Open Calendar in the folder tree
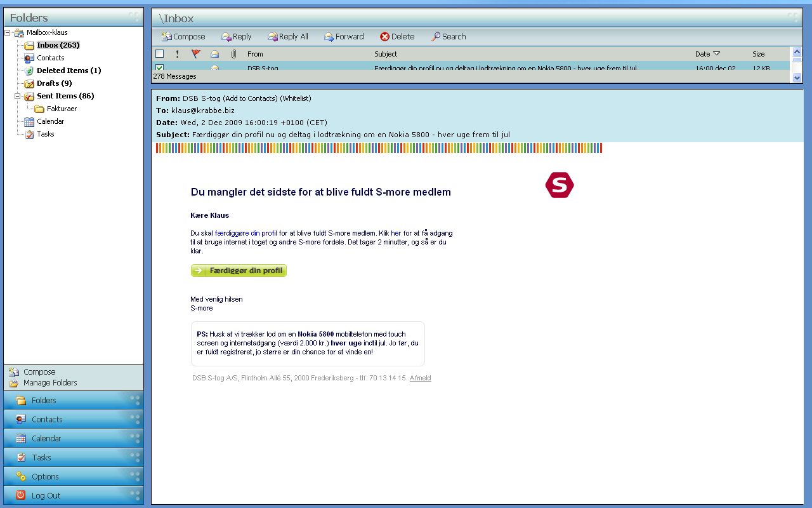 coord(50,121)
